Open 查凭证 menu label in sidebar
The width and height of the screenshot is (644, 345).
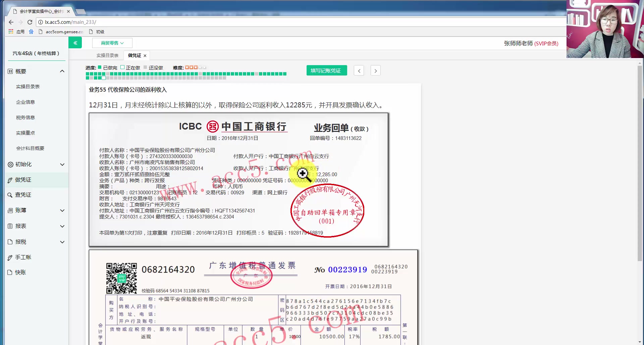click(x=23, y=195)
